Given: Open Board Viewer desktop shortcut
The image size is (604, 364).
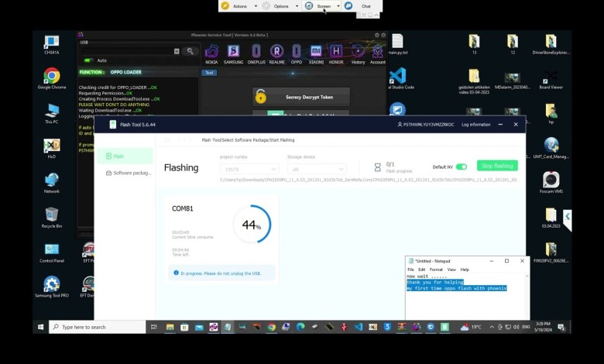Looking at the screenshot, I should (x=551, y=79).
